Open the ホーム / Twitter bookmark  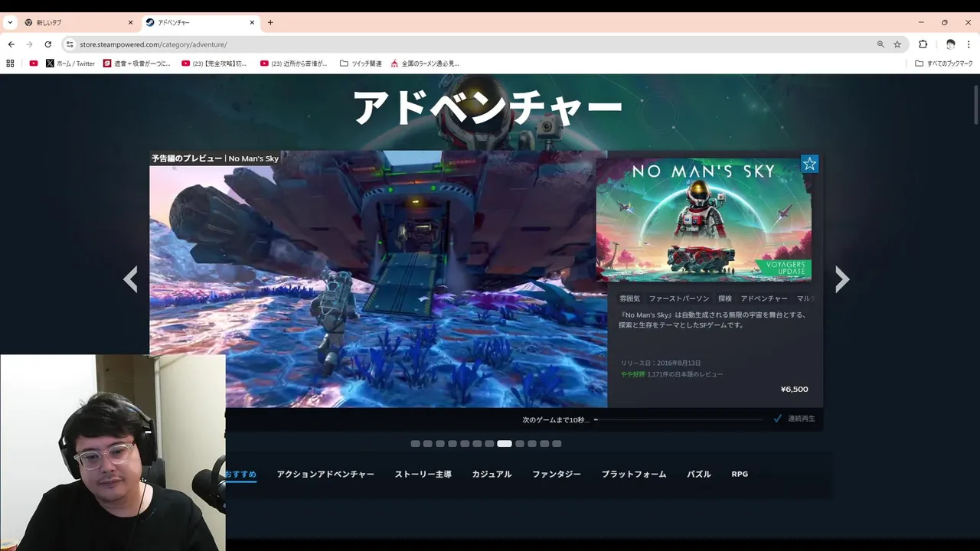click(x=70, y=64)
